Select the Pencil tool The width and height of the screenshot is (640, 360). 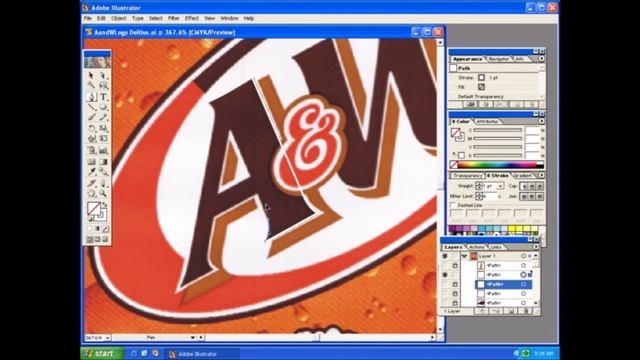pyautogui.click(x=103, y=118)
